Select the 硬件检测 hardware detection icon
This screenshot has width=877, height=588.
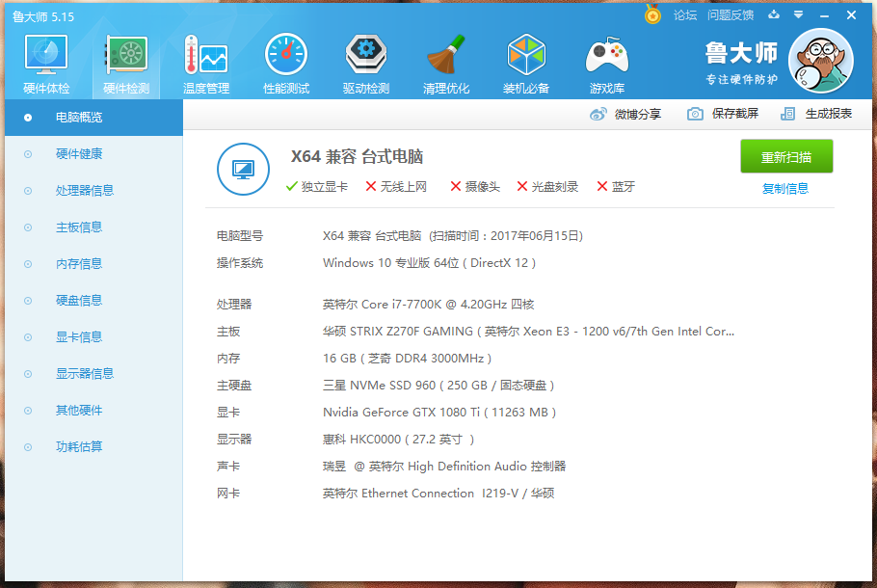(x=126, y=54)
